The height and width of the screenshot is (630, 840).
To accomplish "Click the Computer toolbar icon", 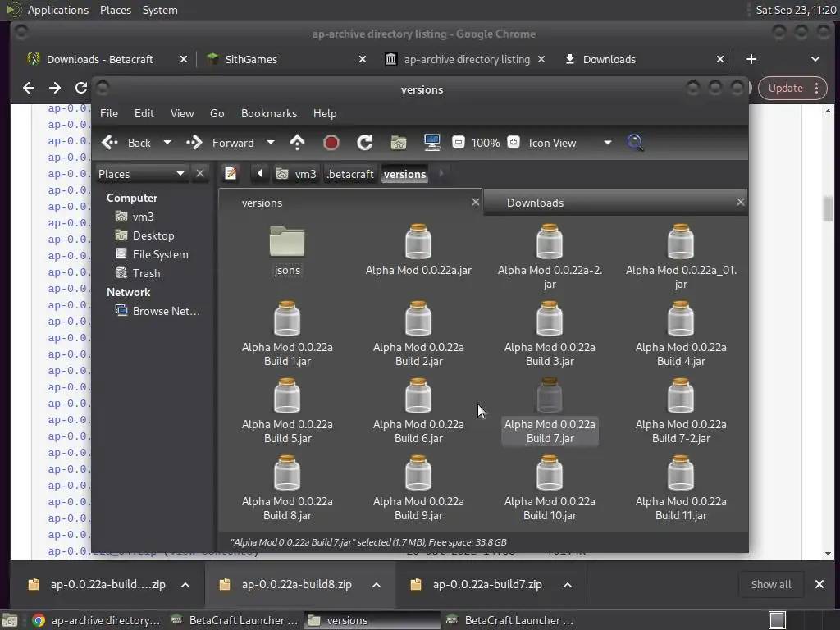I will pos(432,143).
